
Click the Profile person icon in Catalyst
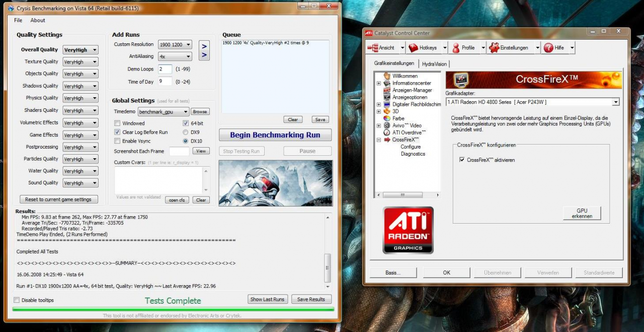pyautogui.click(x=456, y=48)
